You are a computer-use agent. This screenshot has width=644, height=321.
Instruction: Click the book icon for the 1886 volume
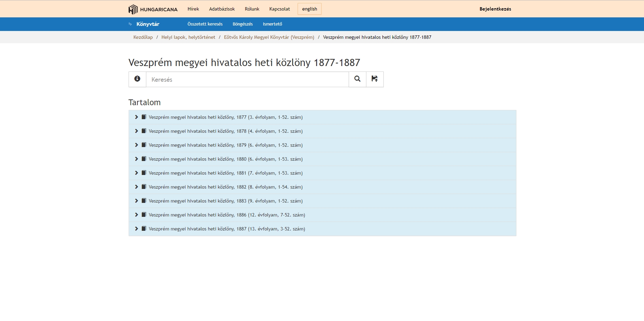pyautogui.click(x=144, y=215)
